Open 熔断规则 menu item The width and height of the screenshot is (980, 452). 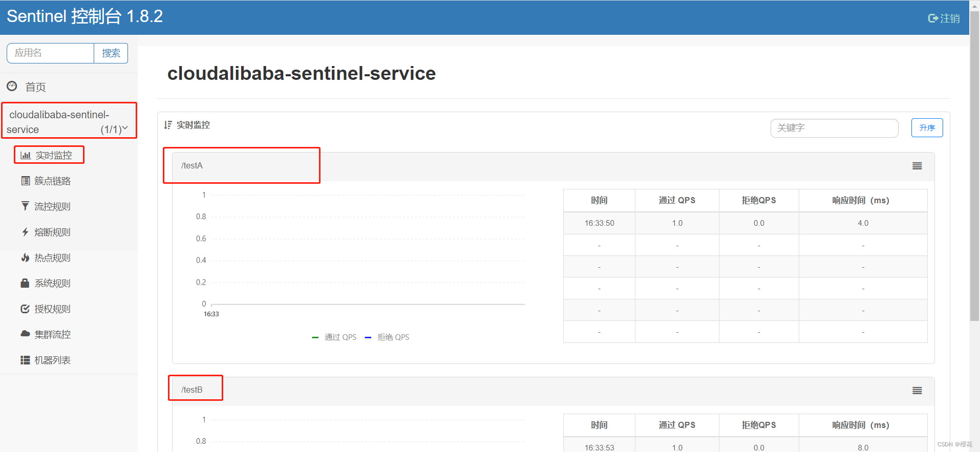tap(52, 232)
